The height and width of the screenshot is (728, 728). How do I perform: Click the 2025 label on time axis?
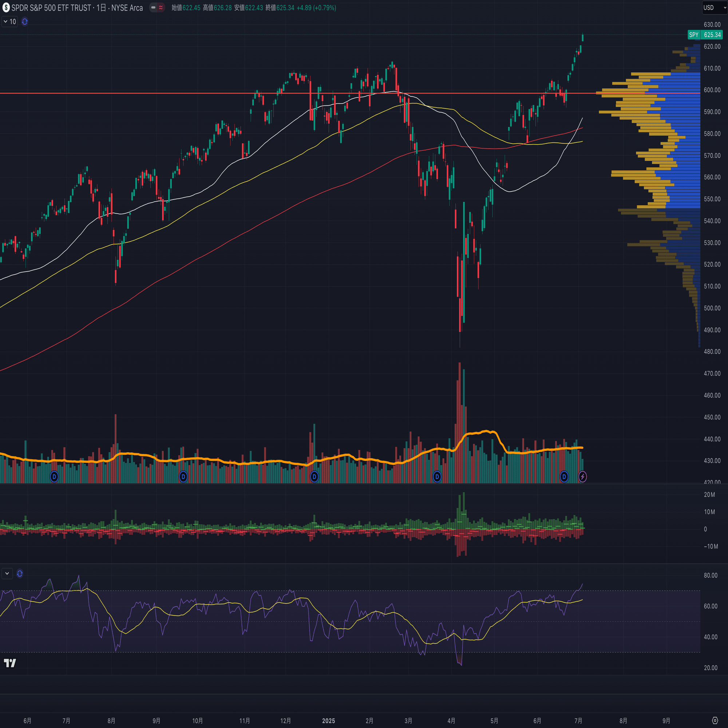(328, 720)
